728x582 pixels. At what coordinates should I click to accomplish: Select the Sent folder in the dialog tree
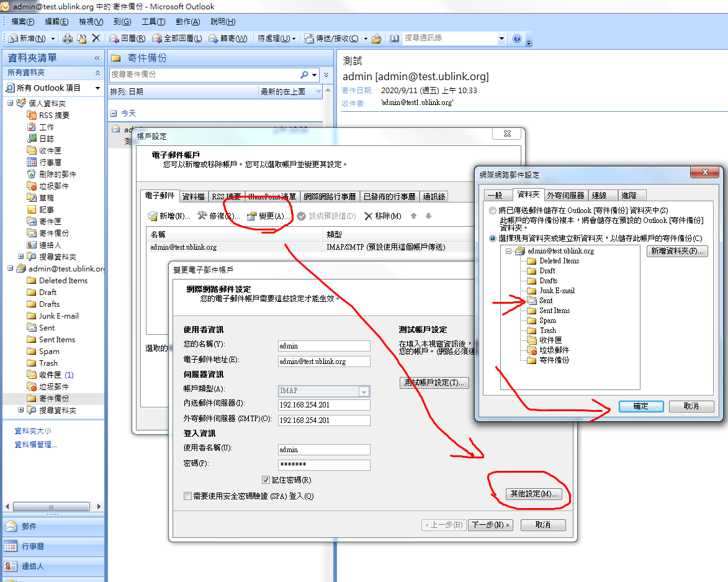(546, 301)
